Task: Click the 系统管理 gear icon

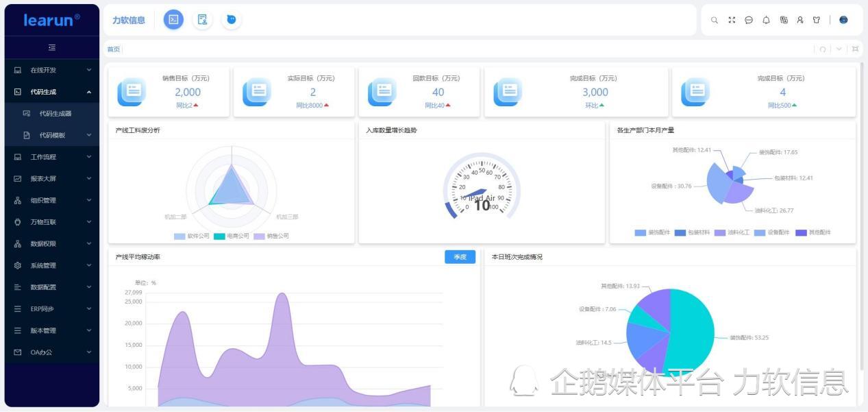Action: 18,265
